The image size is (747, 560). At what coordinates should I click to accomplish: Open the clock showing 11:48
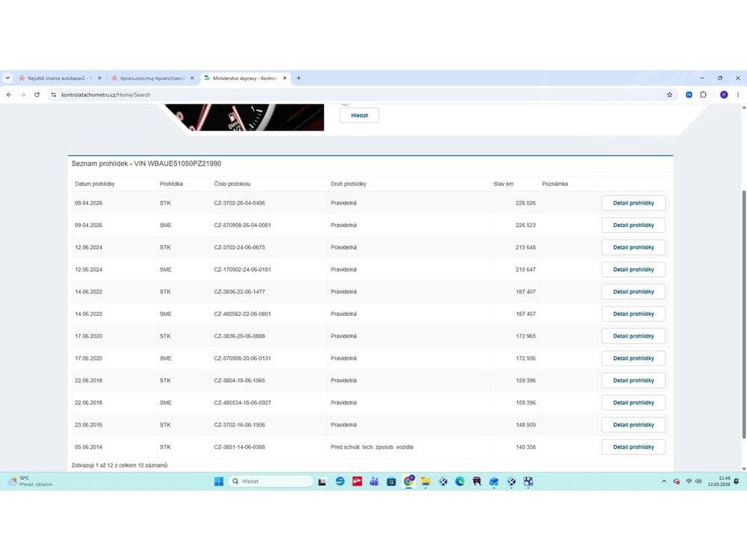click(x=719, y=481)
